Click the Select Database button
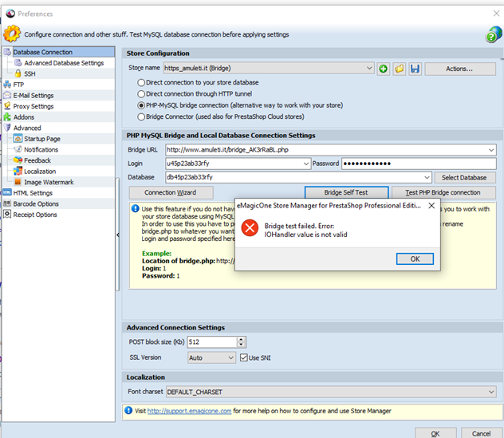The width and height of the screenshot is (504, 438). click(465, 178)
